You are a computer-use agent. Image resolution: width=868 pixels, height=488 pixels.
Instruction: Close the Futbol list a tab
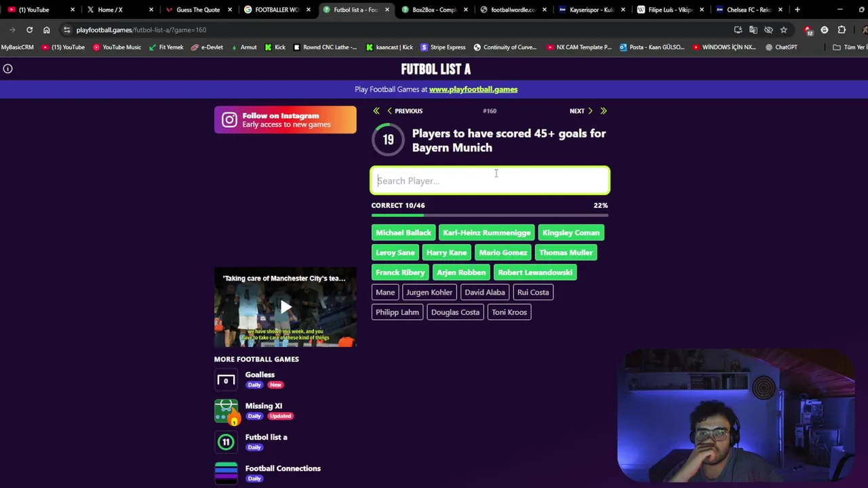[x=387, y=9]
